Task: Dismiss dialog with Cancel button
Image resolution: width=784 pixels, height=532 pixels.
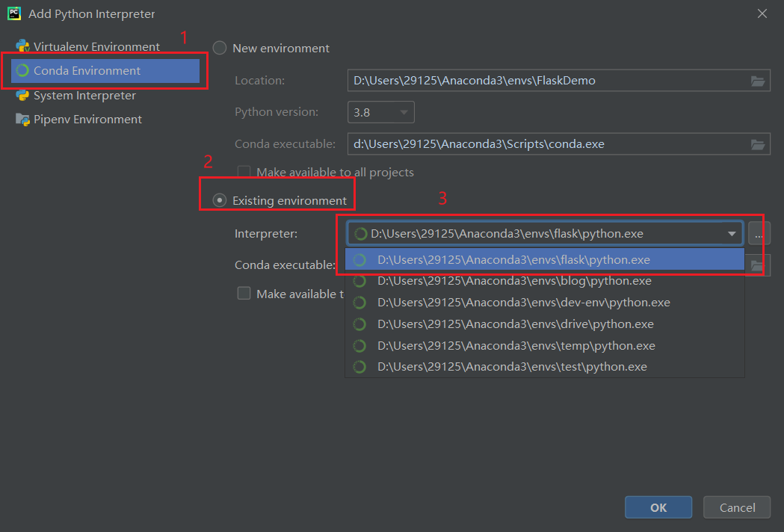Action: tap(737, 507)
